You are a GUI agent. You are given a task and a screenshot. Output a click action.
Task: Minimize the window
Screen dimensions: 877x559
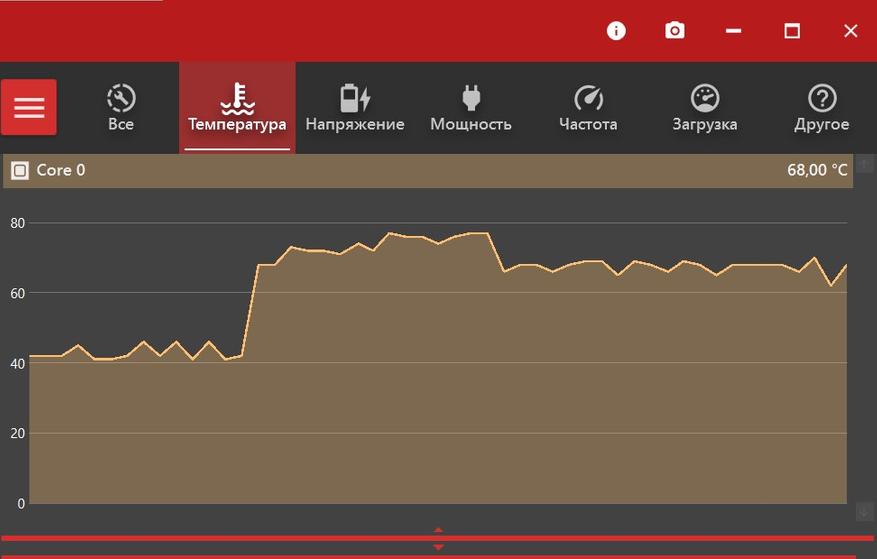[733, 31]
